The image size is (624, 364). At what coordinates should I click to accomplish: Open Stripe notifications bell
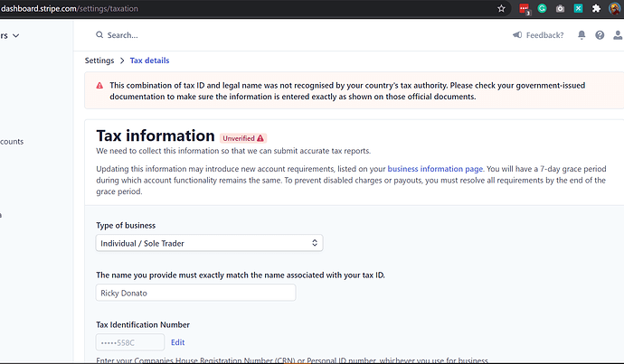(581, 35)
